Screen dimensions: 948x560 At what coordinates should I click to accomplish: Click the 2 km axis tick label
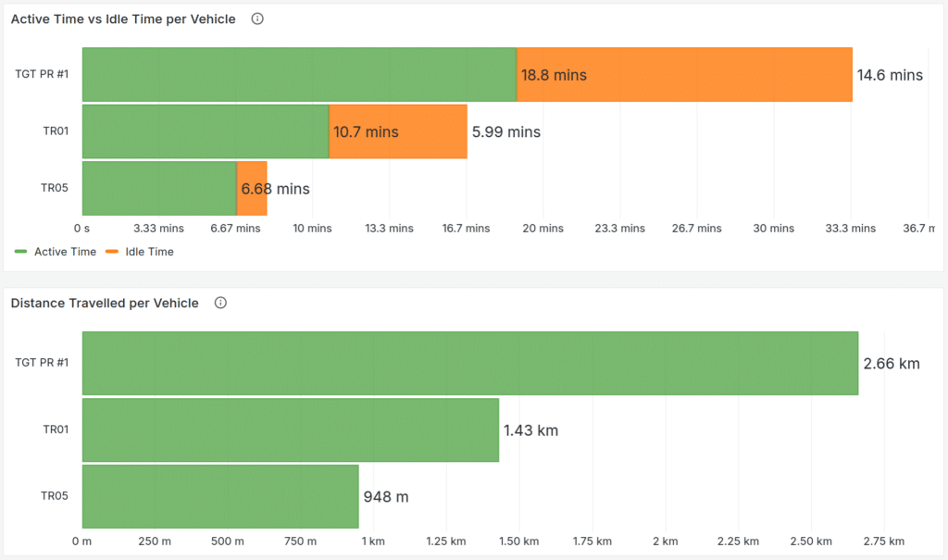tap(665, 541)
